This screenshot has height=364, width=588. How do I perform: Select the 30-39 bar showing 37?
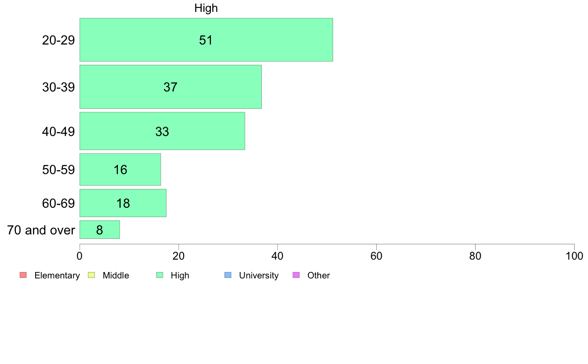pos(170,87)
